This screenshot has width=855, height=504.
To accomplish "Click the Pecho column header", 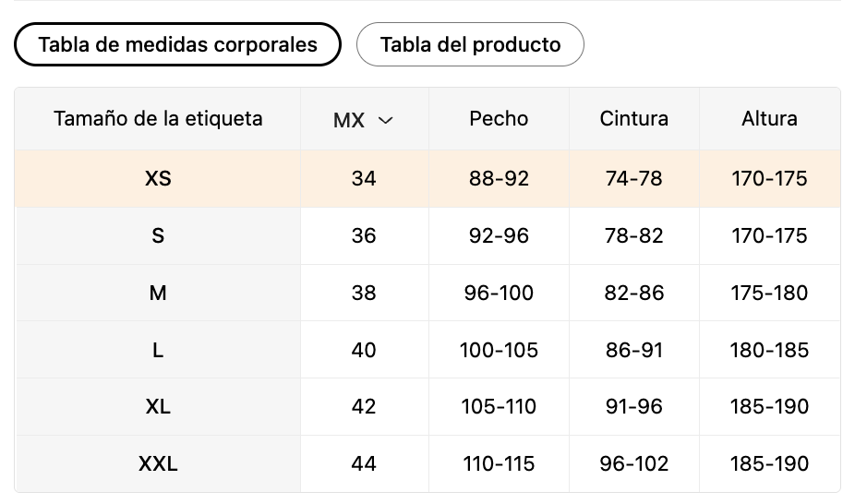I will click(499, 119).
